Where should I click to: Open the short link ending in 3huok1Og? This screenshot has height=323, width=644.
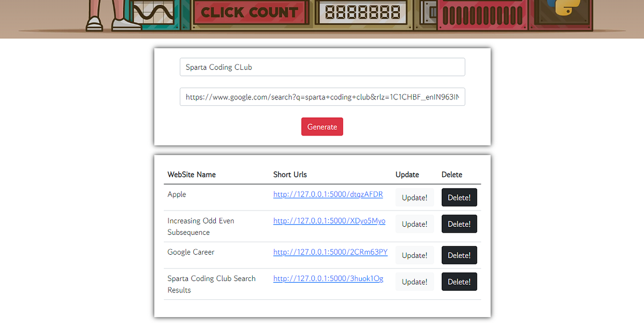click(328, 278)
